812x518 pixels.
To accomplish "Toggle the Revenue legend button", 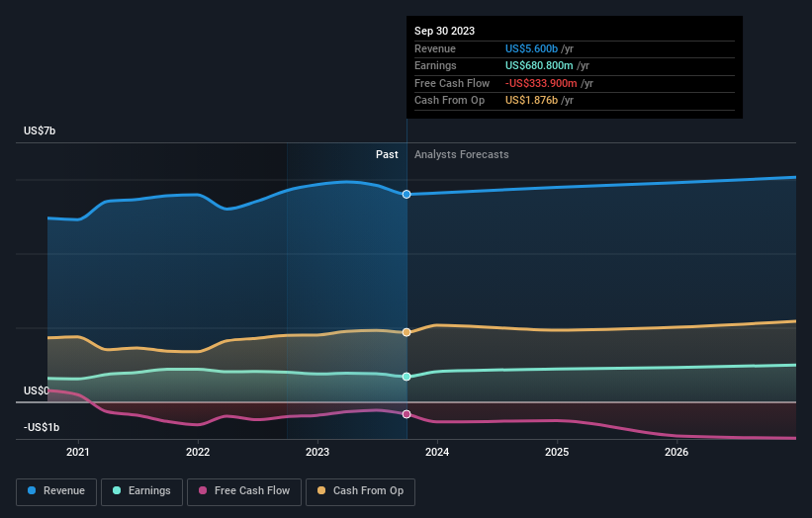I will pyautogui.click(x=56, y=491).
